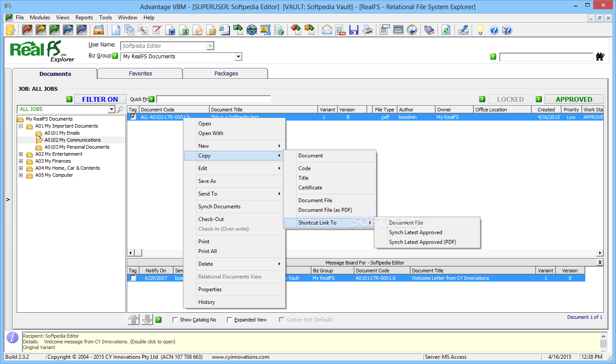Click the globe with chain icon
Image resolution: width=616 pixels, height=364 pixels.
(251, 30)
